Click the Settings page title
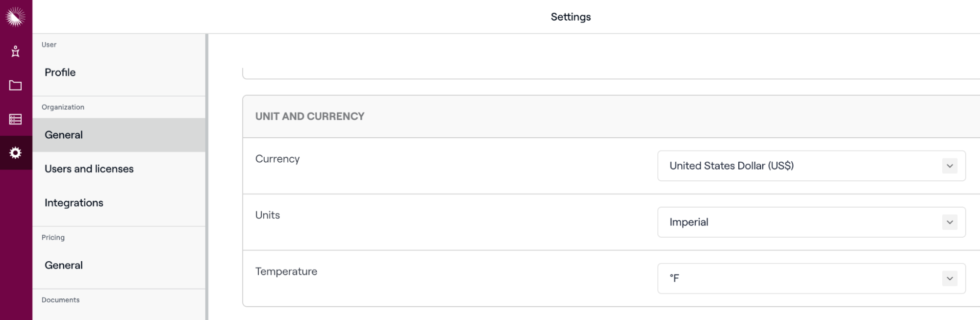The height and width of the screenshot is (320, 980). coord(571,17)
